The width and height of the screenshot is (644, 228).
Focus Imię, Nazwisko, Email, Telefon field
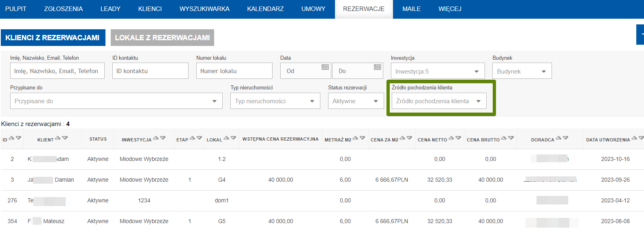coord(57,71)
